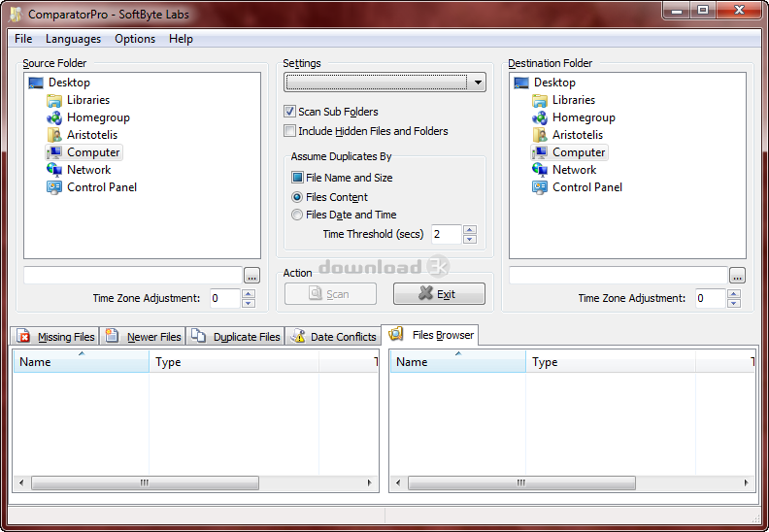Image resolution: width=769 pixels, height=532 pixels.
Task: Click the Desktop icon in Source Folder tree
Action: 36,83
